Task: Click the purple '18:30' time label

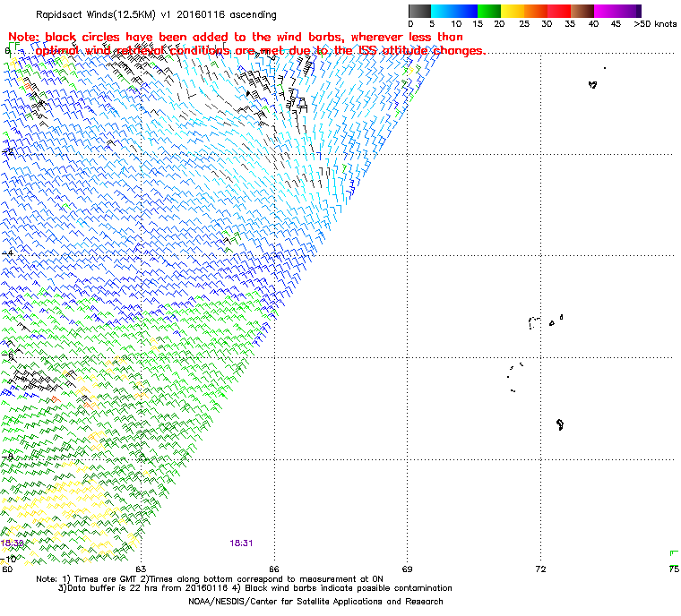Action: (x=12, y=543)
